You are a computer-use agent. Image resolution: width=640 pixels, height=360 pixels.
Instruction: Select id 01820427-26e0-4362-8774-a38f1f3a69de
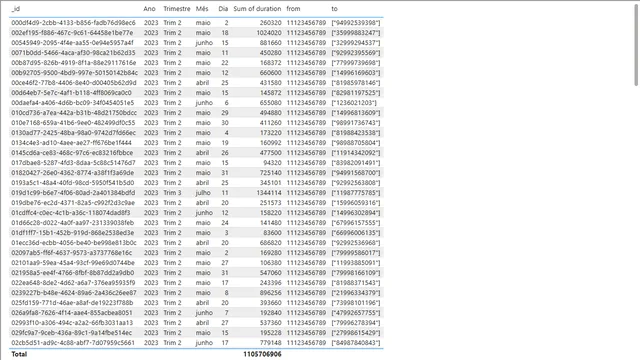pyautogui.click(x=73, y=173)
